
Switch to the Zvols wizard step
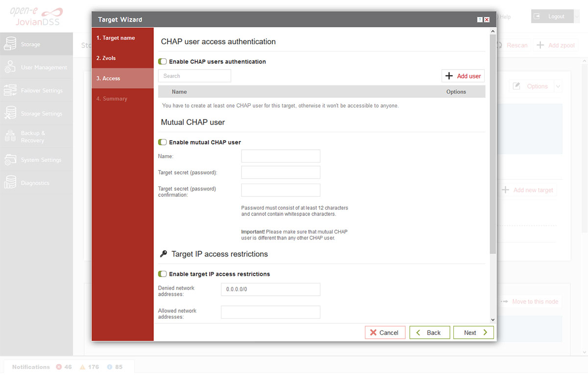pos(106,58)
